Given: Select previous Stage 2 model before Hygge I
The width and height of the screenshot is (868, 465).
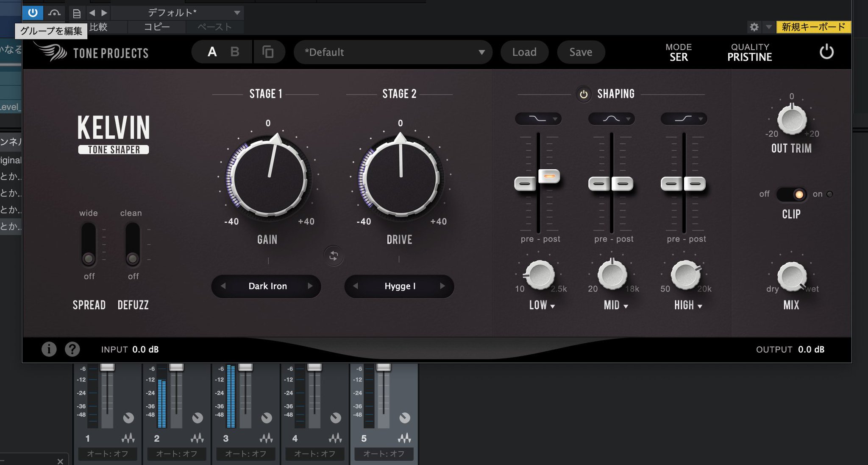Looking at the screenshot, I should 356,286.
